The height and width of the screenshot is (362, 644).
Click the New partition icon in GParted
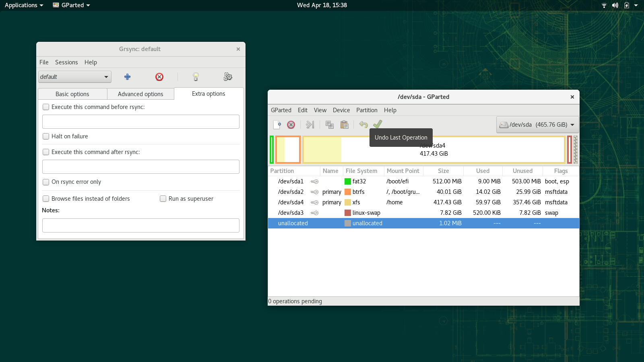pos(277,125)
